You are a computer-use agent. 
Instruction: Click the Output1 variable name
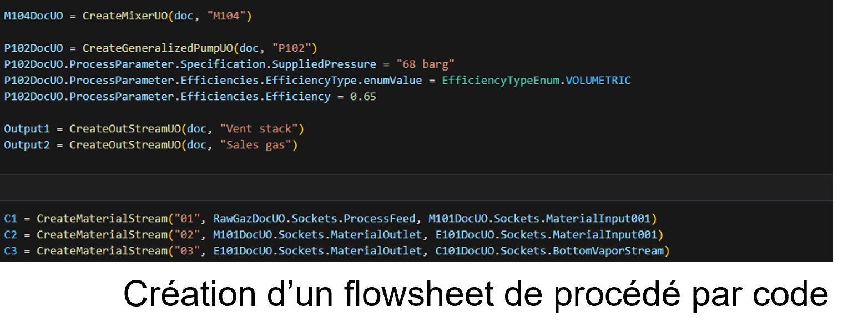(27, 129)
